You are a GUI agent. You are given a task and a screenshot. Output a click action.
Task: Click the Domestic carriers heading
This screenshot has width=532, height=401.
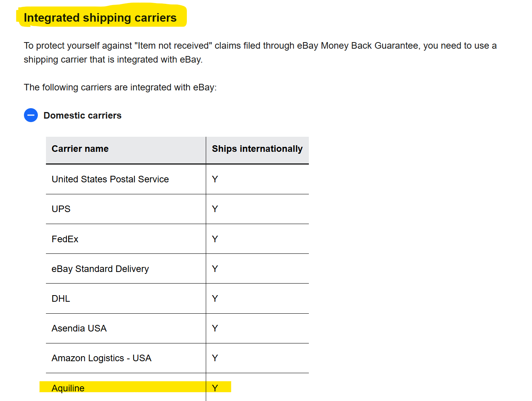(82, 116)
